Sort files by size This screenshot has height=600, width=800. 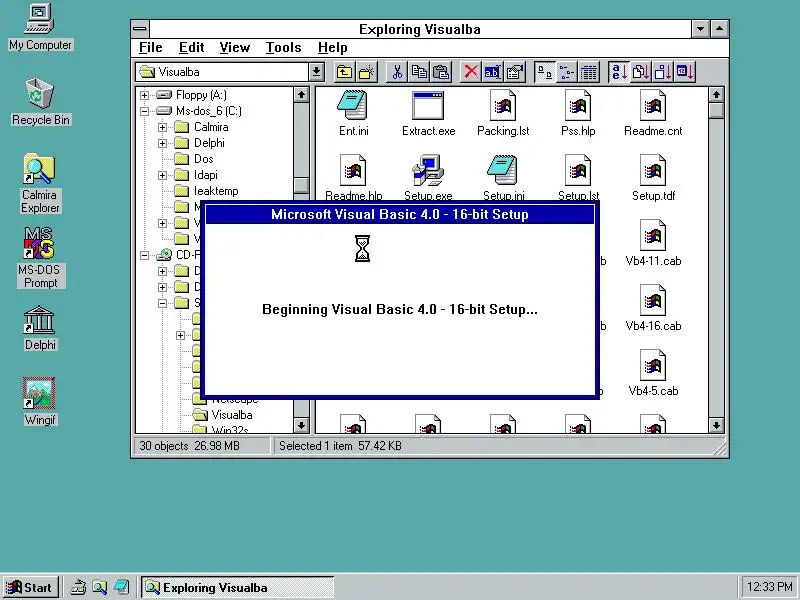pos(663,72)
